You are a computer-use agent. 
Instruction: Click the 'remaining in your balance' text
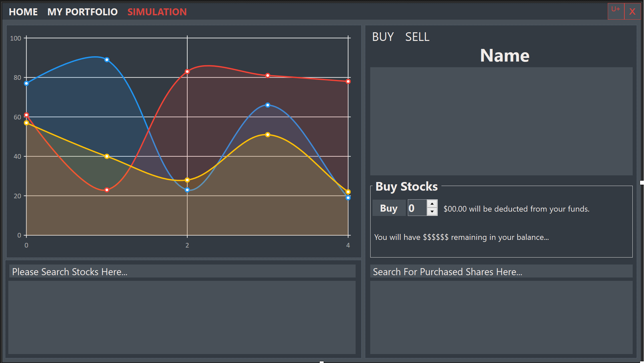pos(461,237)
